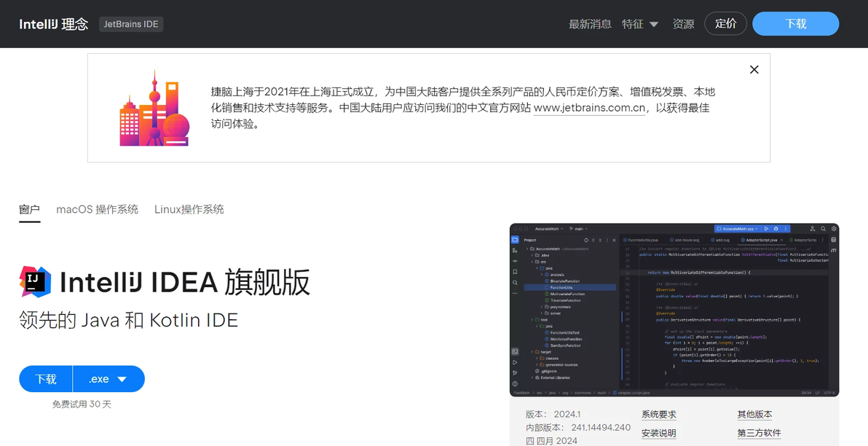Click the Shanghai skyline illustration
The width and height of the screenshot is (868, 446).
coord(154,108)
